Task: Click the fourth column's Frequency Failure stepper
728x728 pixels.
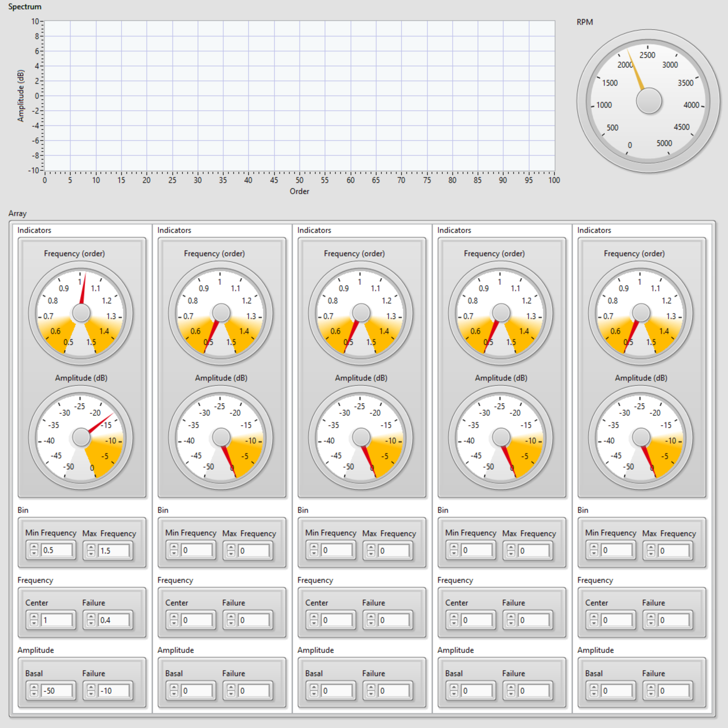Action: (511, 620)
